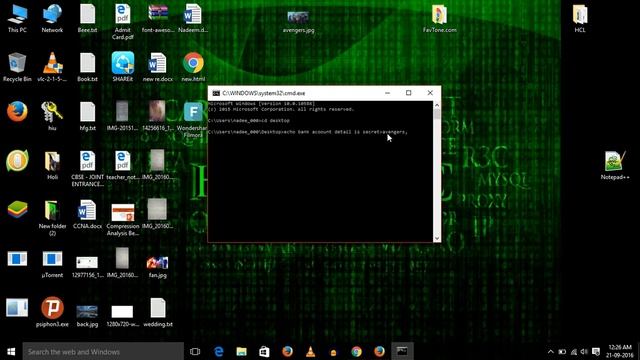This screenshot has width=640, height=360.
Task: Launch Microsoft Edge from the taskbar
Action: coord(219,351)
